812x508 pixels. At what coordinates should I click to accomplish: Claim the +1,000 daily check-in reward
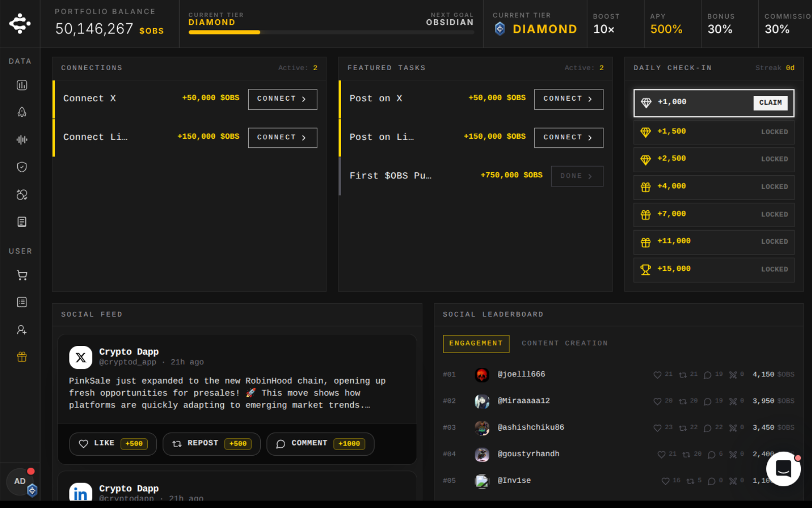pos(770,103)
